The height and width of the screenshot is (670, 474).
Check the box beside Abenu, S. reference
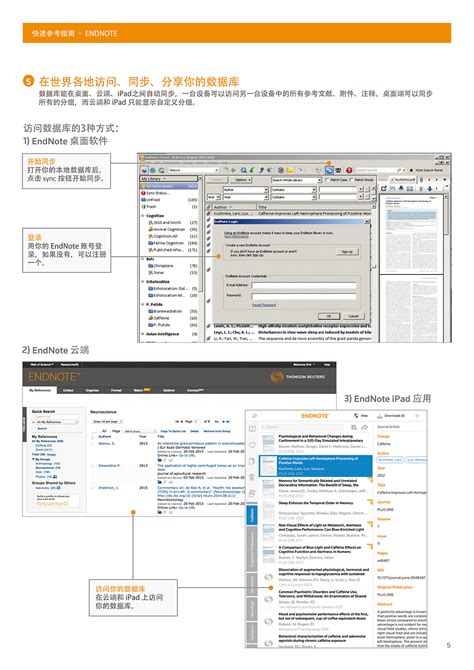93,444
